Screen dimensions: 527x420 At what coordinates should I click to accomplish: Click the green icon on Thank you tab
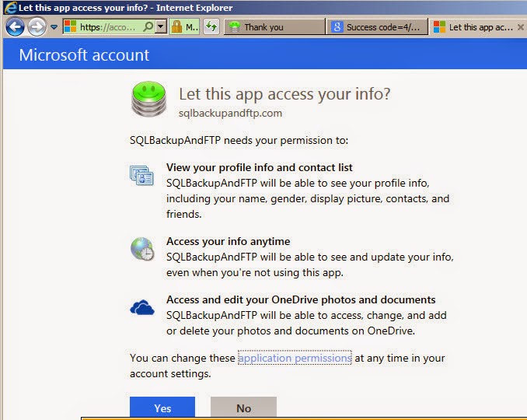[x=235, y=26]
